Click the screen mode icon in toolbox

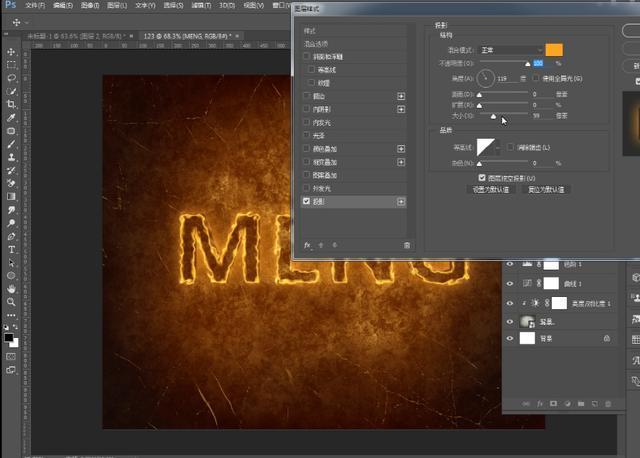pyautogui.click(x=11, y=370)
